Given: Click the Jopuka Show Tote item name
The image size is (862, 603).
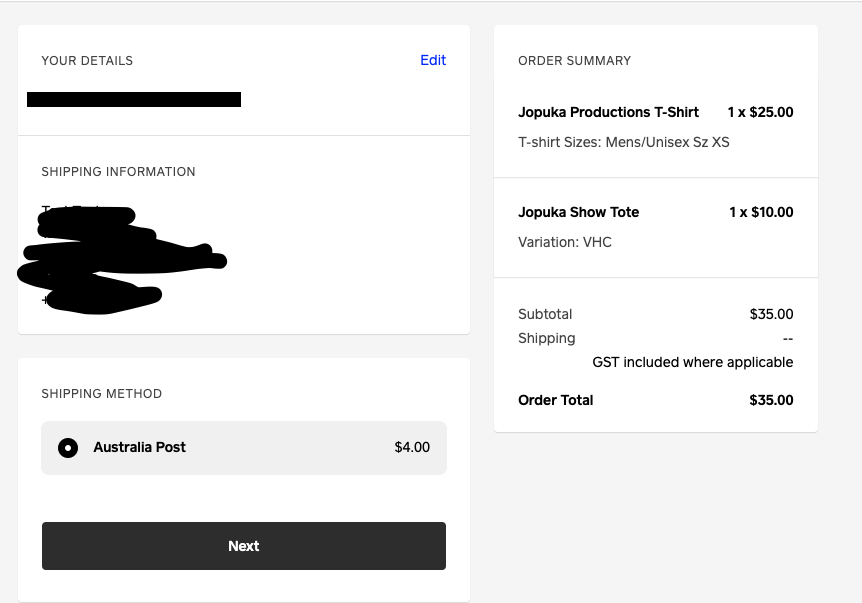Looking at the screenshot, I should pyautogui.click(x=578, y=212).
